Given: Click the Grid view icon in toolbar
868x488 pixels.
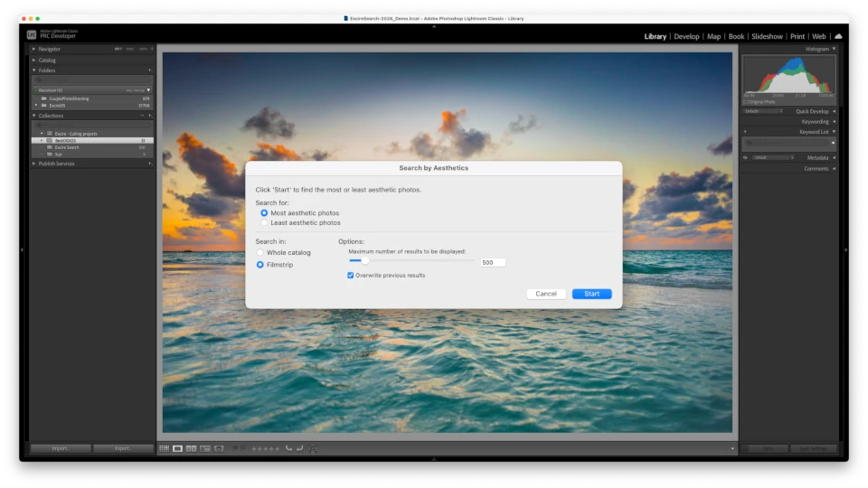Looking at the screenshot, I should [164, 448].
